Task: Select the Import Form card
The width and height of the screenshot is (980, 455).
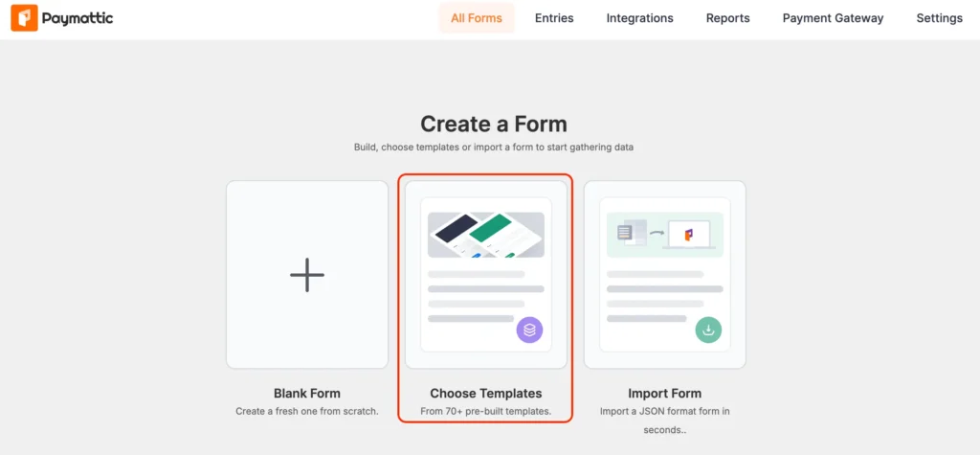Action: click(x=665, y=275)
